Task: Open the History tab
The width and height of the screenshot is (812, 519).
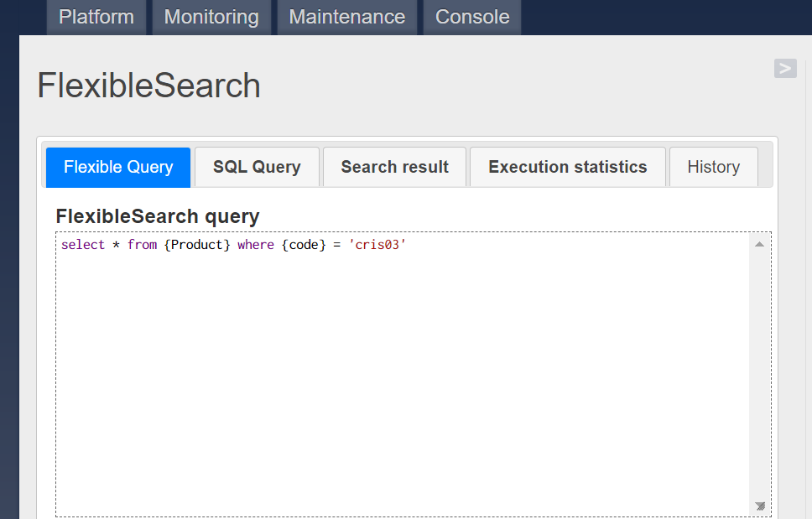Action: click(714, 167)
